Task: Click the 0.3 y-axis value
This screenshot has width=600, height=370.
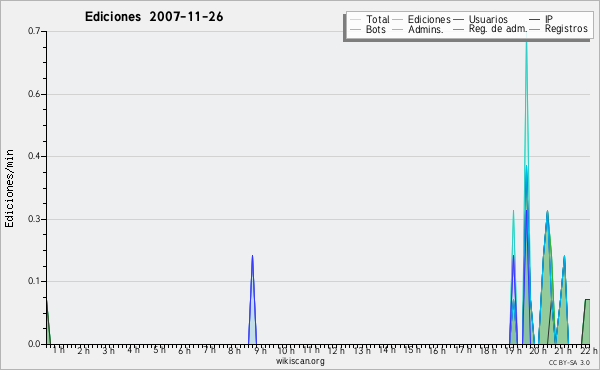Action: coord(34,219)
